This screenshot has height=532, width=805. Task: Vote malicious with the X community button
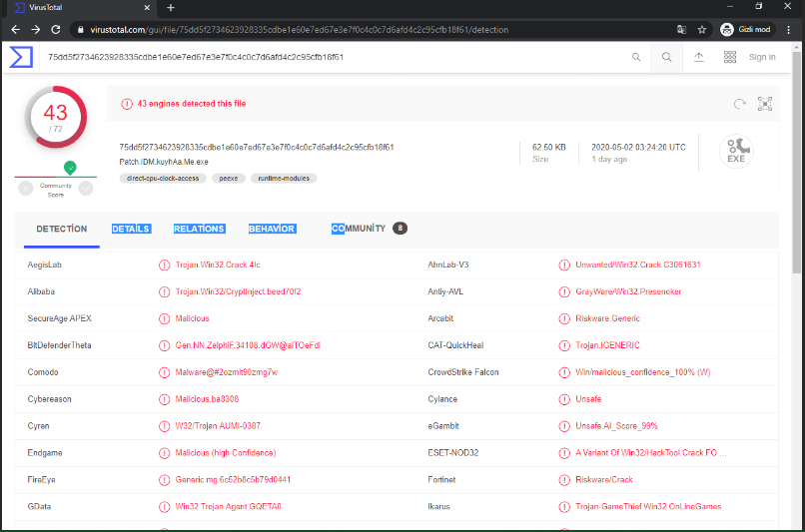(x=26, y=189)
